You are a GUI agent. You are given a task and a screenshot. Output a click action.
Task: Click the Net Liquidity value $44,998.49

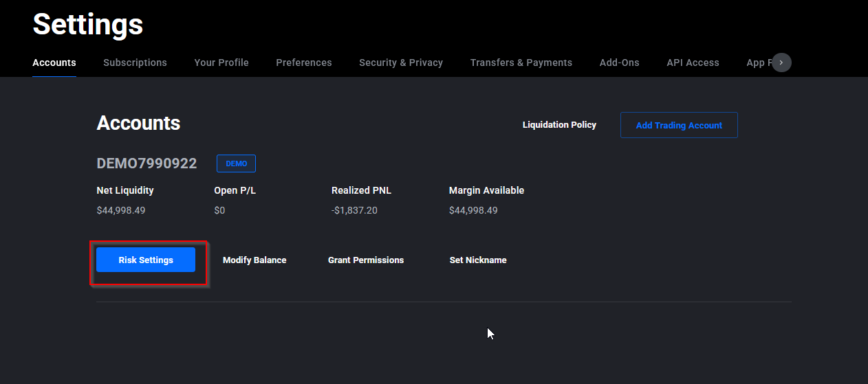click(x=121, y=210)
